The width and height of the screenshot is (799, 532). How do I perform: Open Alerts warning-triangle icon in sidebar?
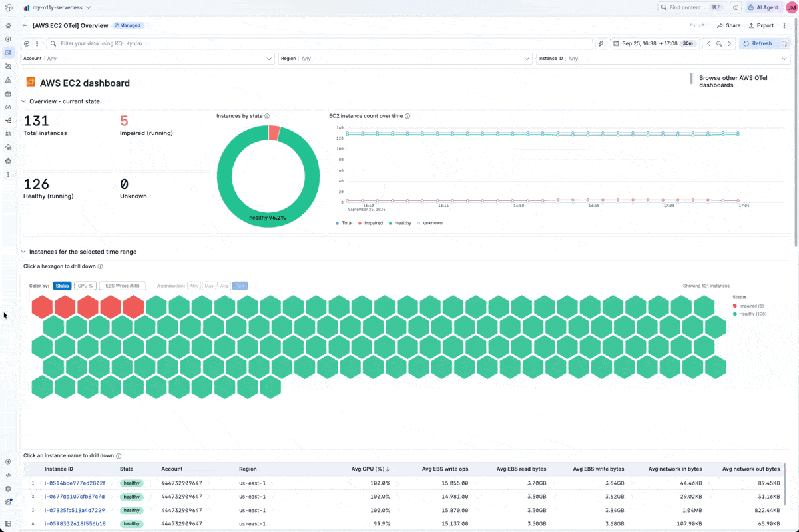point(8,80)
